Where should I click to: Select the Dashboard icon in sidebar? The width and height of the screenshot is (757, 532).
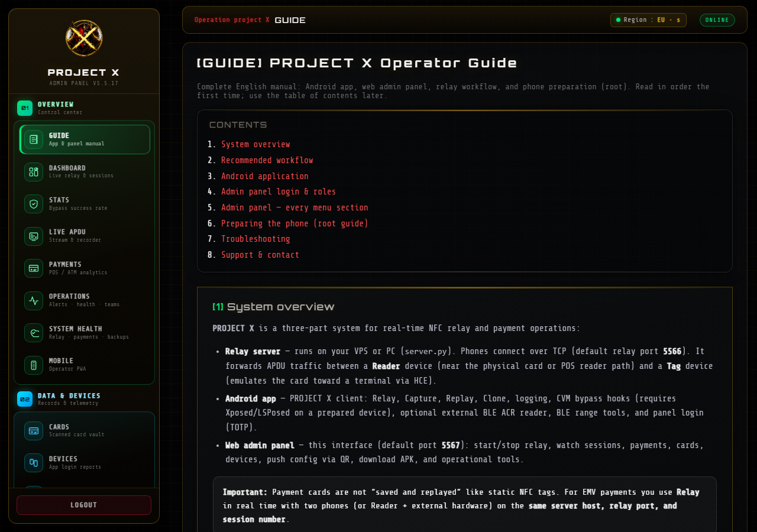34,172
